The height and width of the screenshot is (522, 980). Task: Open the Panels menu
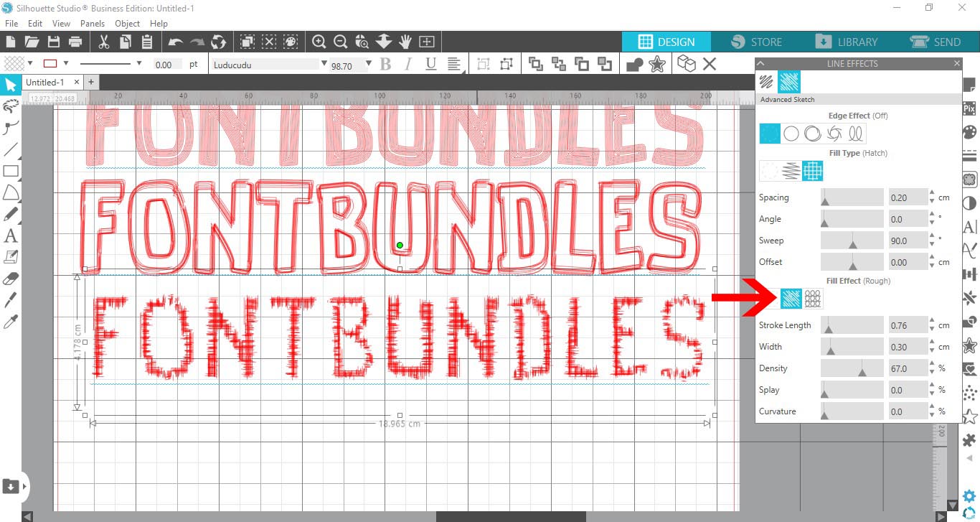click(93, 23)
